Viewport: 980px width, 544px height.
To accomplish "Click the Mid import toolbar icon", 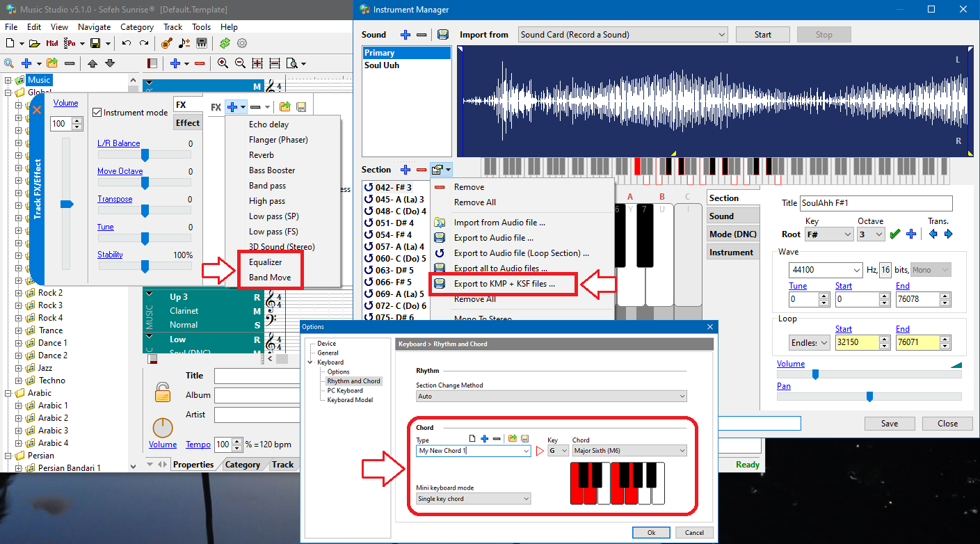I will click(x=51, y=43).
